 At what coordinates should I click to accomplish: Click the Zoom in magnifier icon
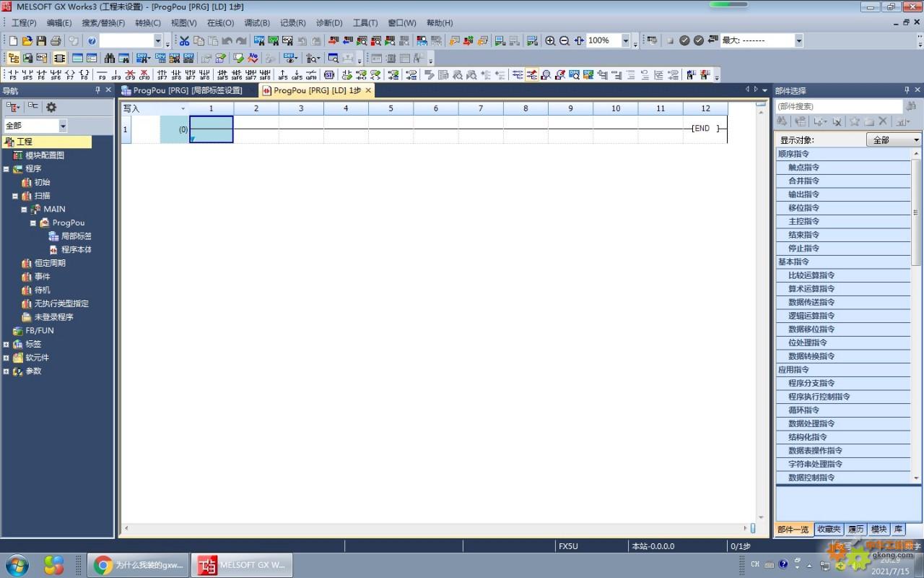550,40
